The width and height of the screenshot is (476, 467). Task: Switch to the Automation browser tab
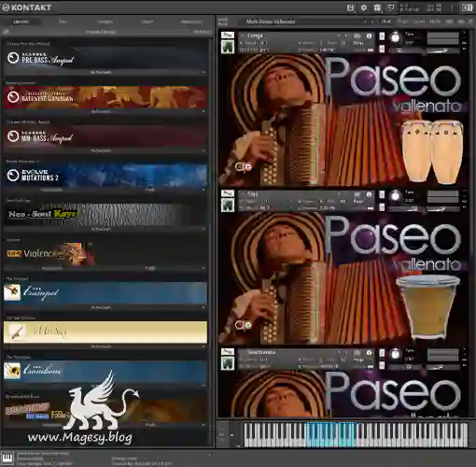(x=191, y=21)
